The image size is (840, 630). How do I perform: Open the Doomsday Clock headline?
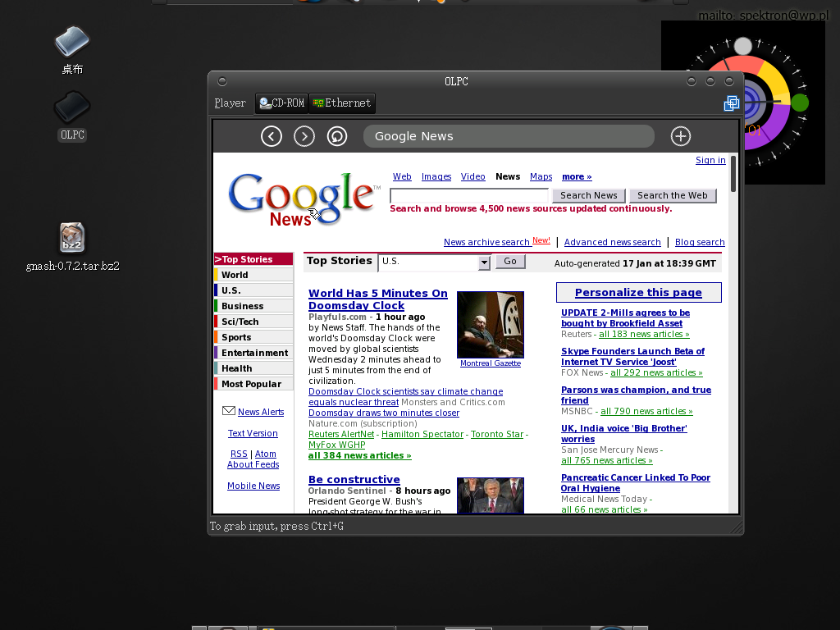377,299
